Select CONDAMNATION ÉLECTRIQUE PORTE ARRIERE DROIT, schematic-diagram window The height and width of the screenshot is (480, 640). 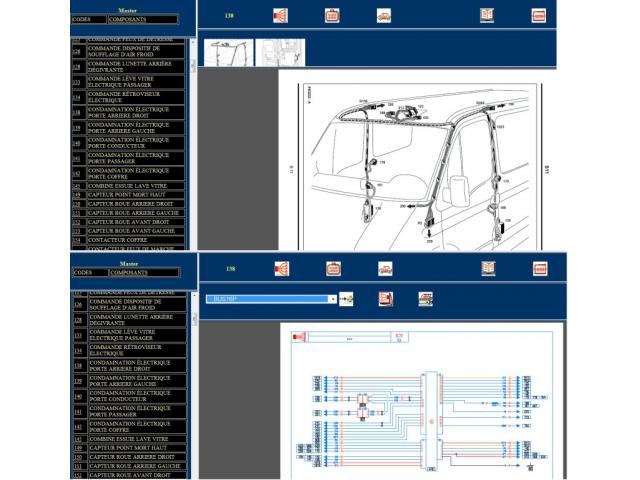(x=137, y=366)
